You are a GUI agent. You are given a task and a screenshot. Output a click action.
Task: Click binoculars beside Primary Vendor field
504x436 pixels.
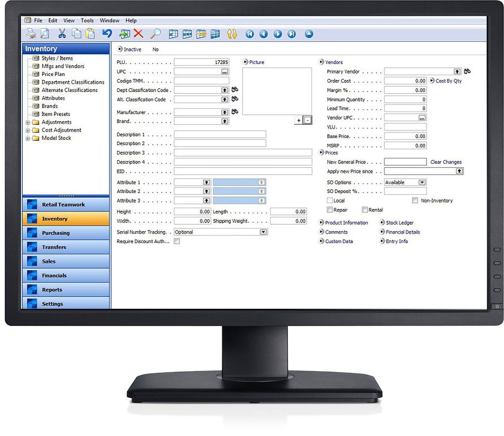tap(467, 71)
